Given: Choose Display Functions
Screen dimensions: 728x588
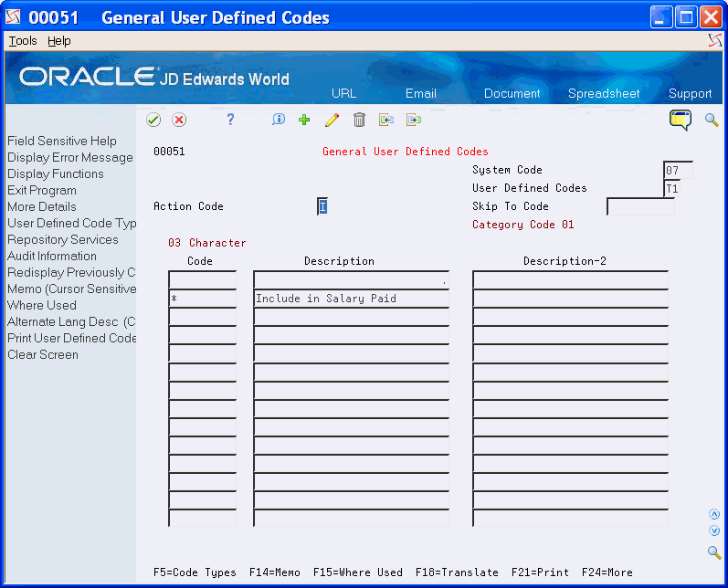Looking at the screenshot, I should point(56,174).
